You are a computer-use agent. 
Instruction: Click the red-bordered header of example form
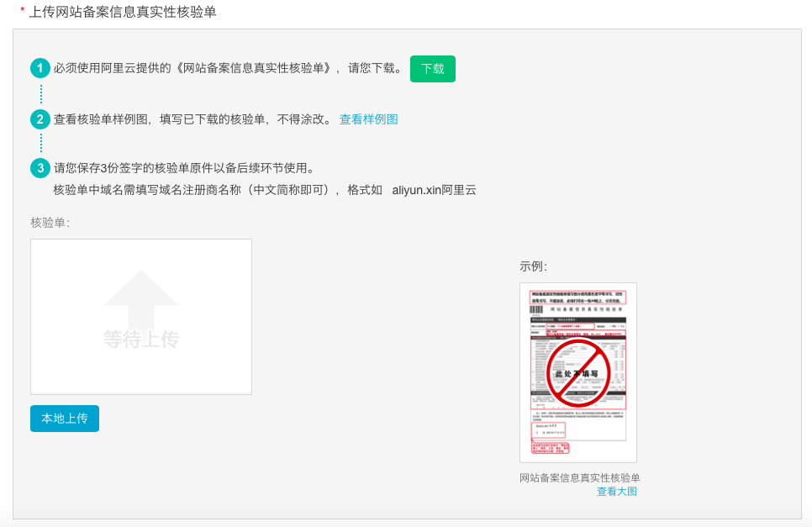point(577,295)
